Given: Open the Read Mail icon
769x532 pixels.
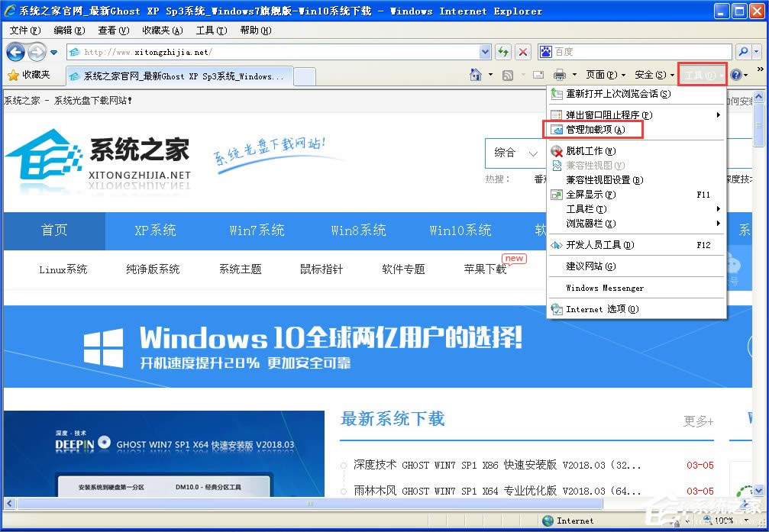Looking at the screenshot, I should point(537,74).
